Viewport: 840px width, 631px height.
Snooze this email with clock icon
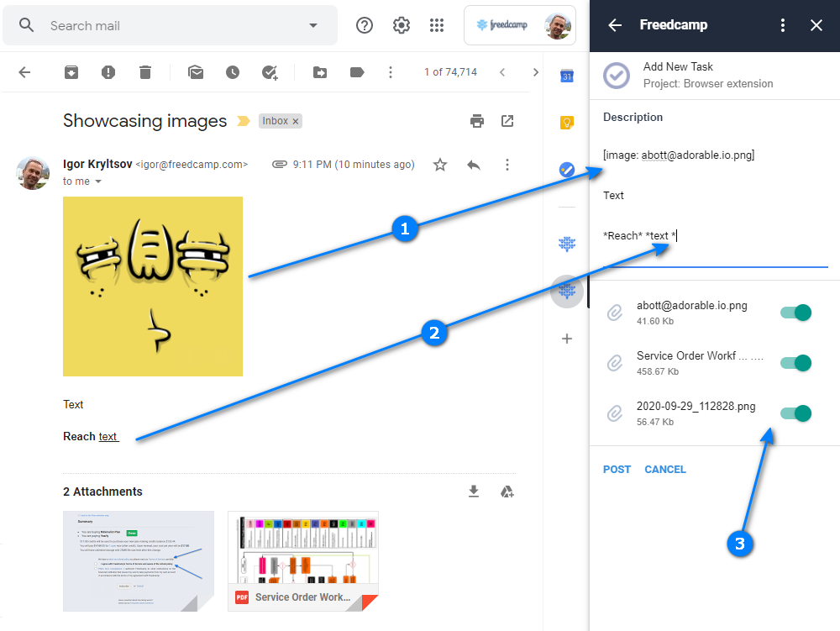click(x=233, y=72)
